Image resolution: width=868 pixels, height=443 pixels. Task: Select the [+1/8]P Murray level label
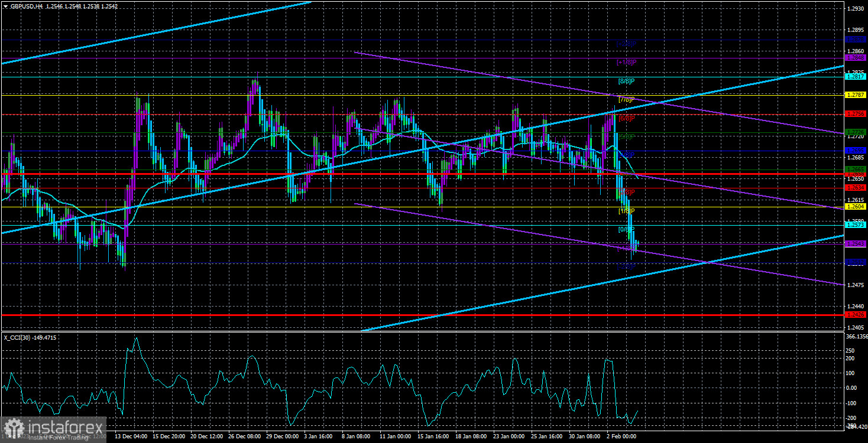pos(627,62)
